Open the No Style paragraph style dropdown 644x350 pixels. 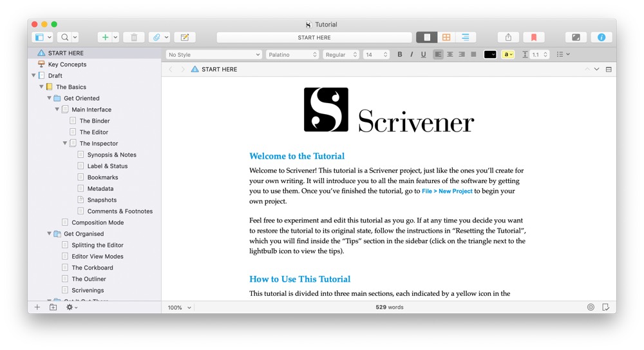(214, 55)
